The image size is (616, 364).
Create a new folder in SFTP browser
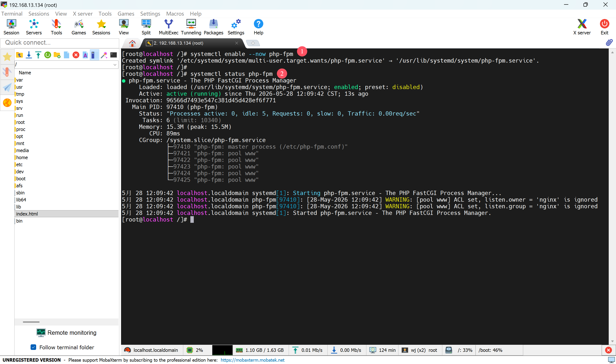click(x=57, y=55)
